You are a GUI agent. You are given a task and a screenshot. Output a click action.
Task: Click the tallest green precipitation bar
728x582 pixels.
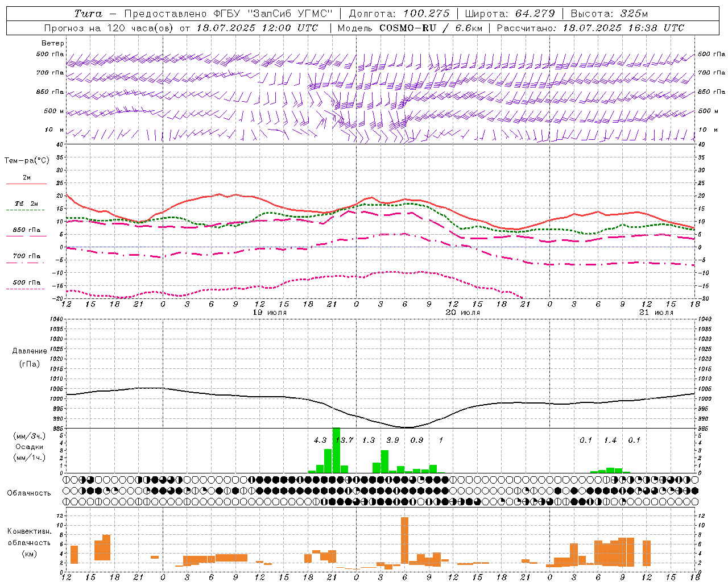tap(336, 450)
